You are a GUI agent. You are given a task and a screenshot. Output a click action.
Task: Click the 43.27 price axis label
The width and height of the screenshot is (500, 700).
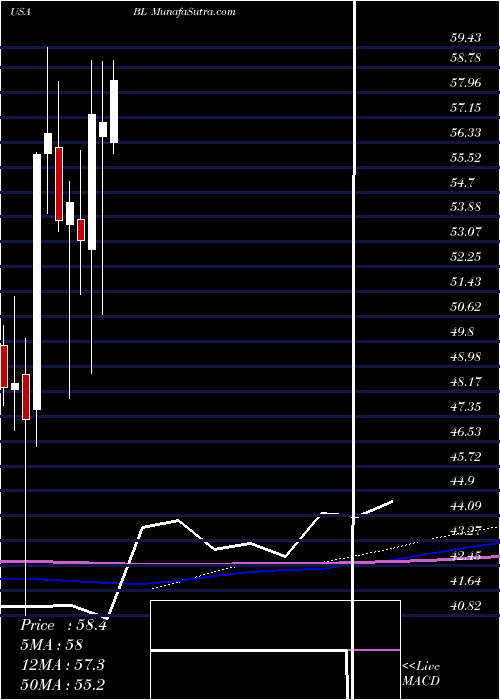pos(466,531)
